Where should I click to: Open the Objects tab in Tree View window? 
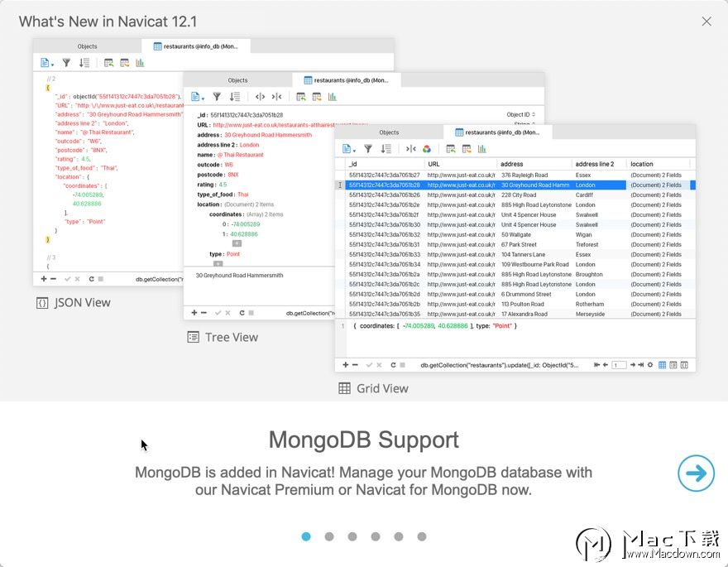[x=237, y=80]
